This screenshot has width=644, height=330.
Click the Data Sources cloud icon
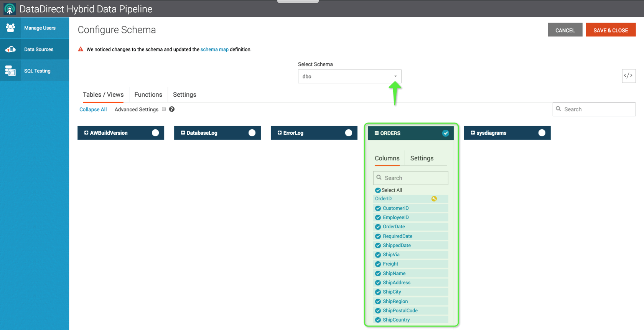click(10, 49)
